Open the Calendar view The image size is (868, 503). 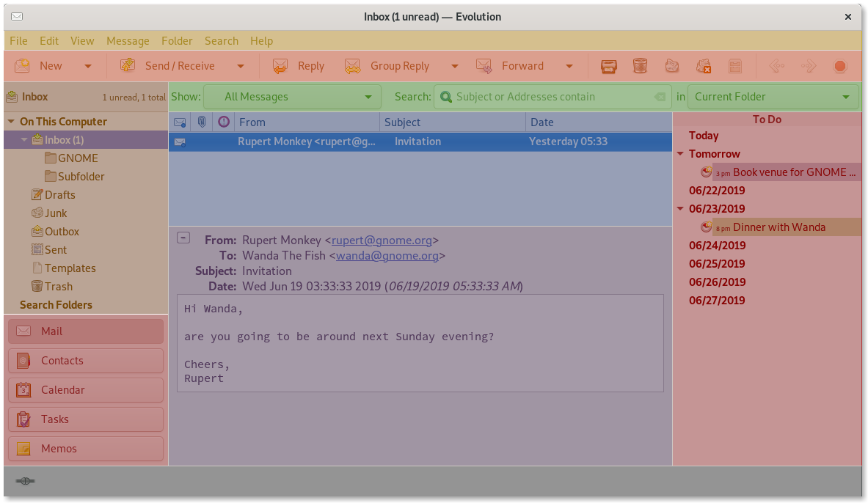pyautogui.click(x=85, y=389)
